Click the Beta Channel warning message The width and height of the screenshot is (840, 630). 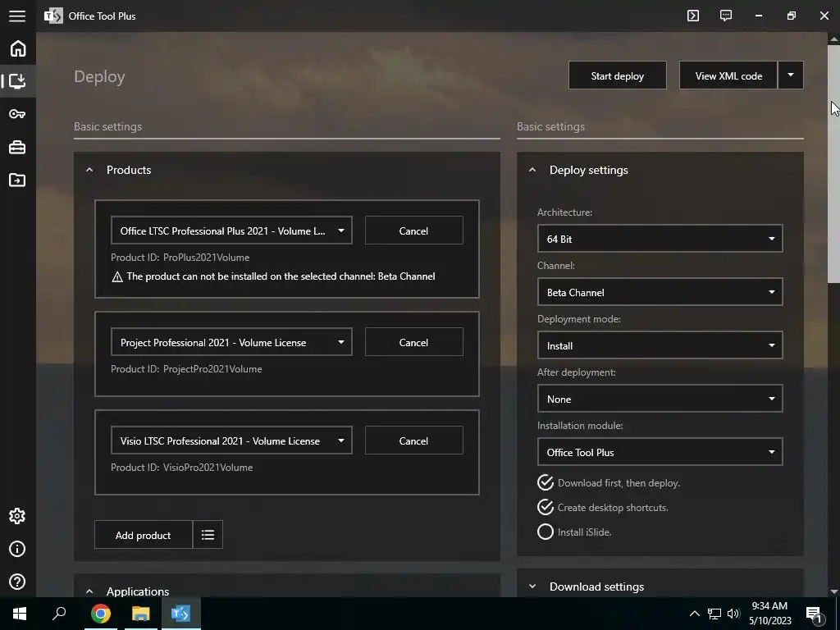click(273, 276)
